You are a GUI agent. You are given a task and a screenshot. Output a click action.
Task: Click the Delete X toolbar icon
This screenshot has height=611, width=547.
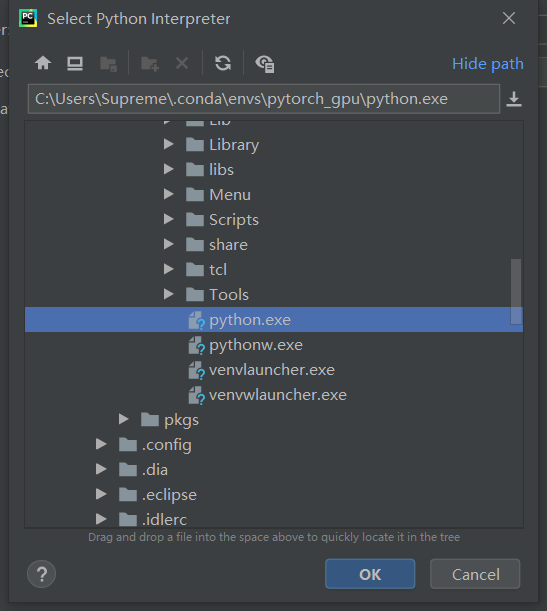click(182, 63)
